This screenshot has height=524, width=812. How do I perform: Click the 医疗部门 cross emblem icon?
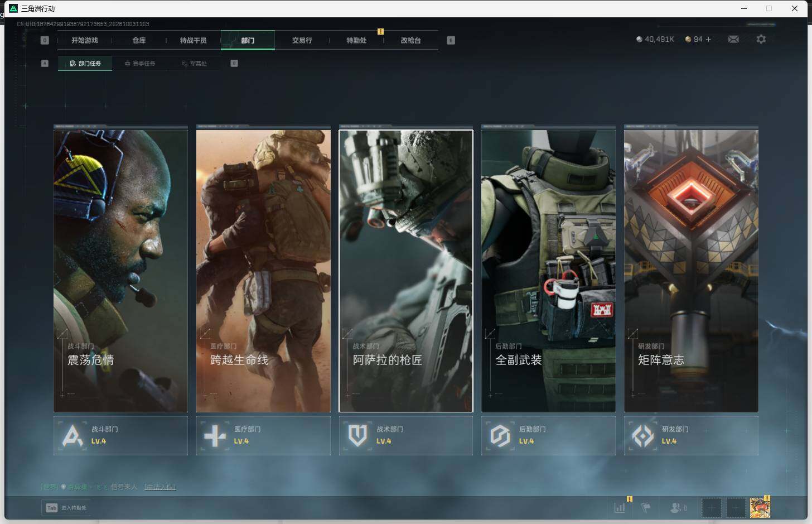click(215, 435)
